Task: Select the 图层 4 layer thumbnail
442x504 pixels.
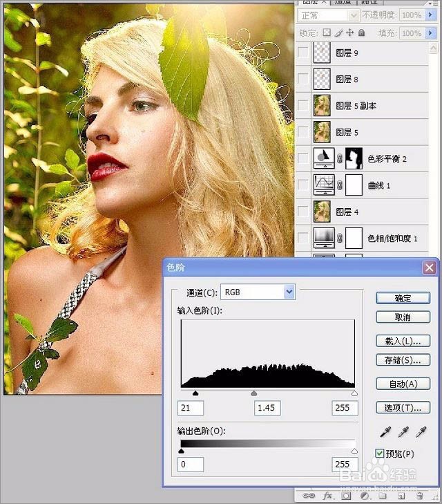Action: [x=322, y=212]
